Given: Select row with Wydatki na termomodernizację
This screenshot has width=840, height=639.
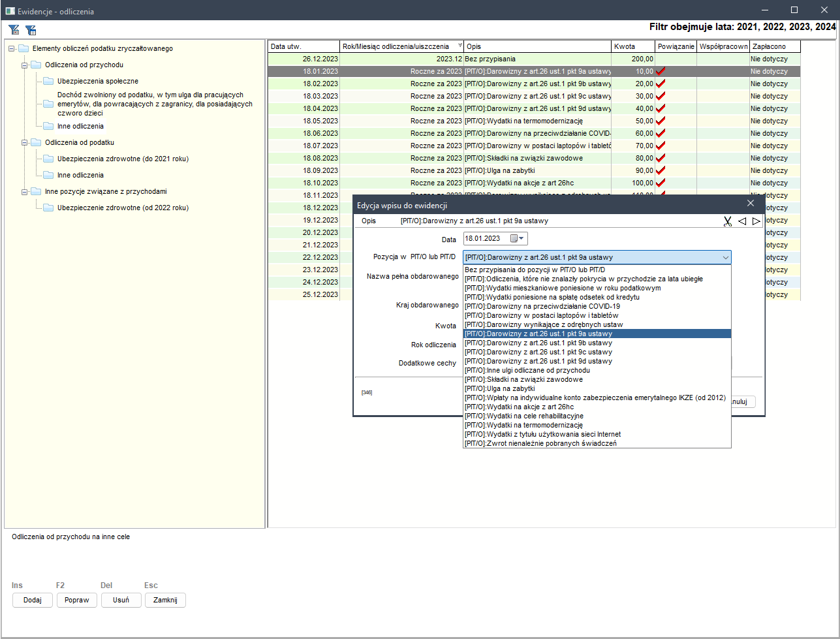Looking at the screenshot, I should point(534,121).
